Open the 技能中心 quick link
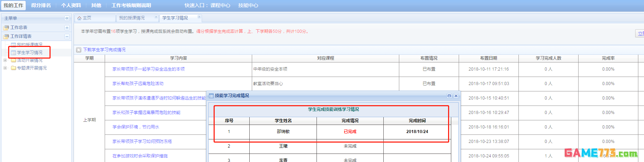The image size is (644, 162). coord(248,5)
